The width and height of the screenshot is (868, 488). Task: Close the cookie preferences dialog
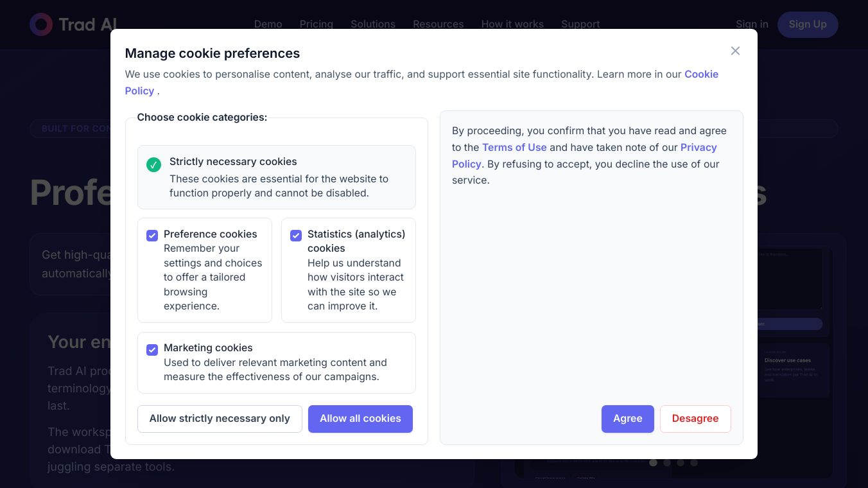pyautogui.click(x=735, y=51)
